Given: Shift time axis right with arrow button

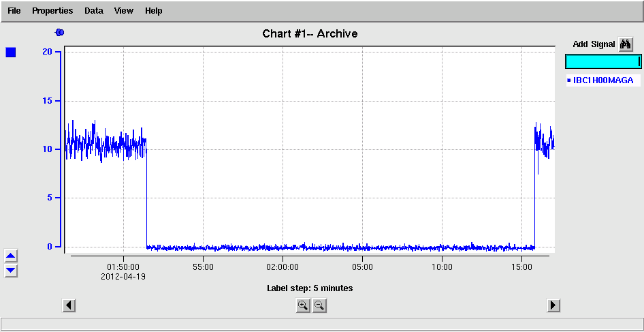Looking at the screenshot, I should point(553,305).
